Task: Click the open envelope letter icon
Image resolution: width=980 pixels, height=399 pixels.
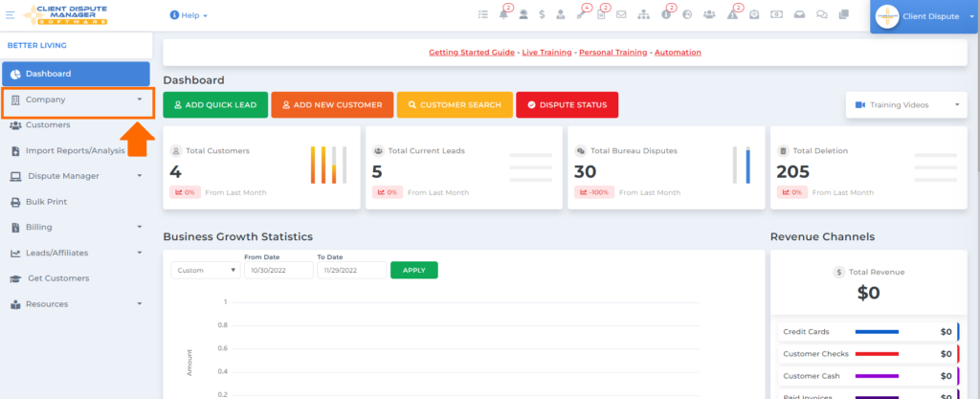Action: coord(754,15)
